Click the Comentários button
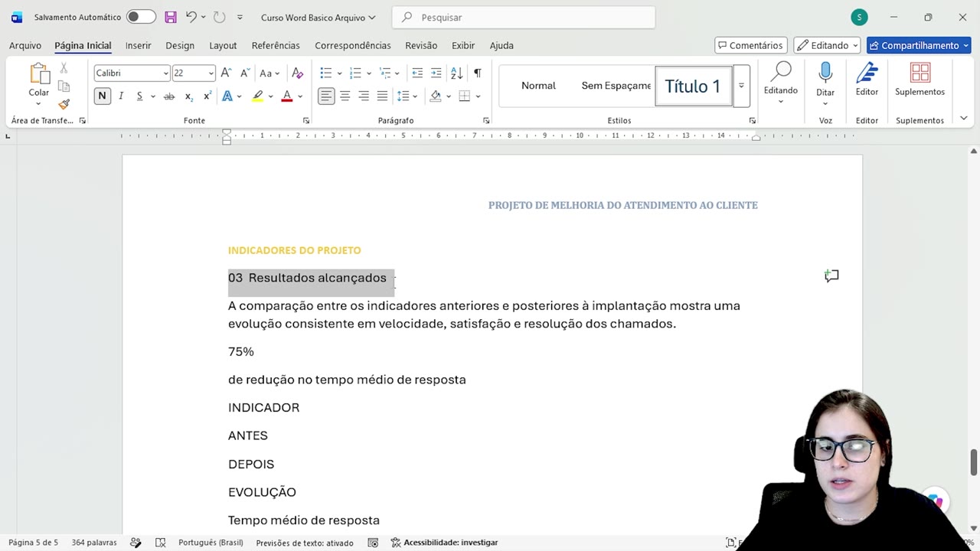 pos(750,45)
